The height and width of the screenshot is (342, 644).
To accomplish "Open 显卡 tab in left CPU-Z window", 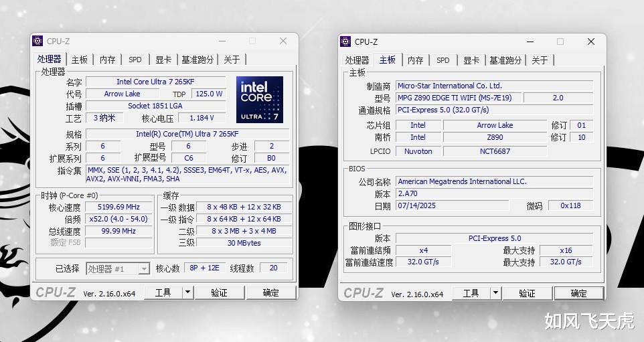I will 163,60.
